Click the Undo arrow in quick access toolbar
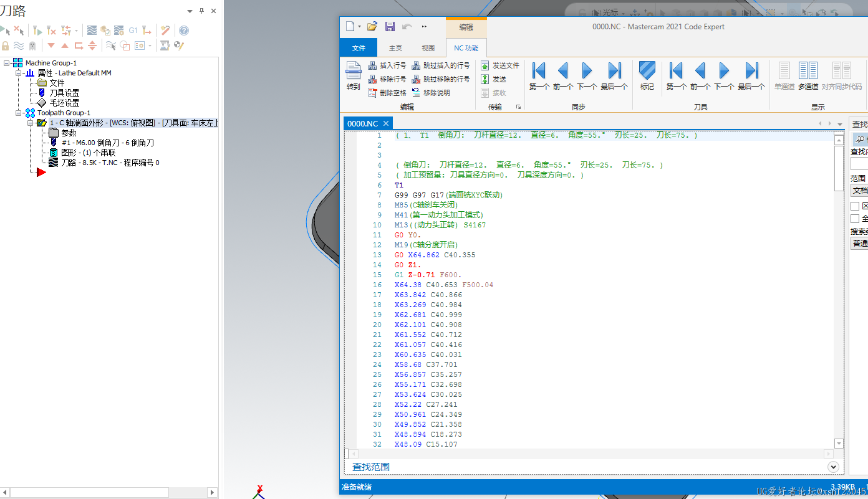The height and width of the screenshot is (499, 868). point(407,26)
